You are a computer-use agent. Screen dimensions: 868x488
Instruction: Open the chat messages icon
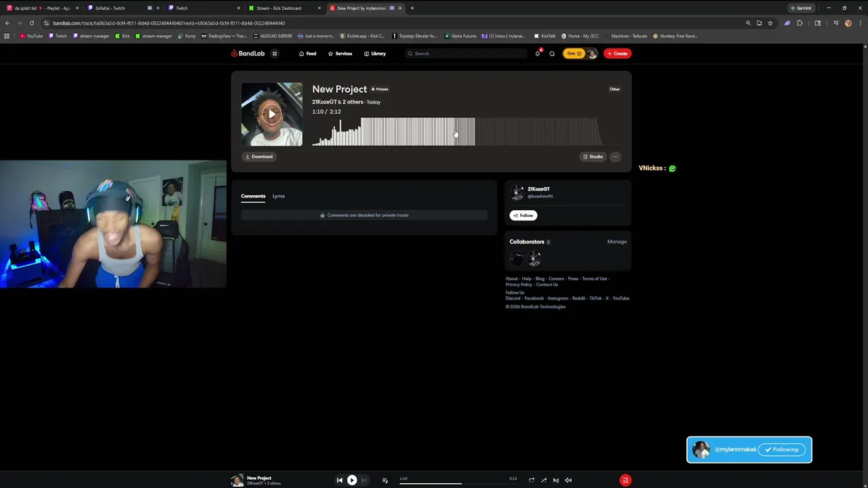(x=552, y=54)
